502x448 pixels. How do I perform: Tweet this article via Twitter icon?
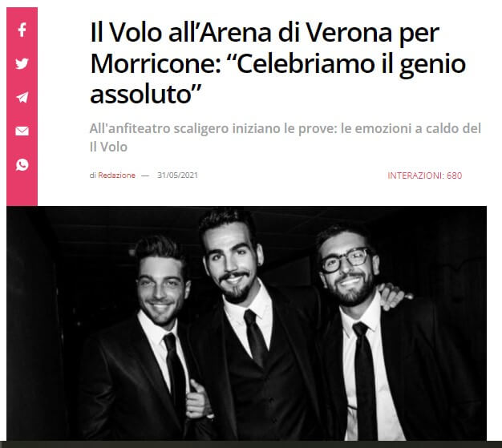pos(22,63)
